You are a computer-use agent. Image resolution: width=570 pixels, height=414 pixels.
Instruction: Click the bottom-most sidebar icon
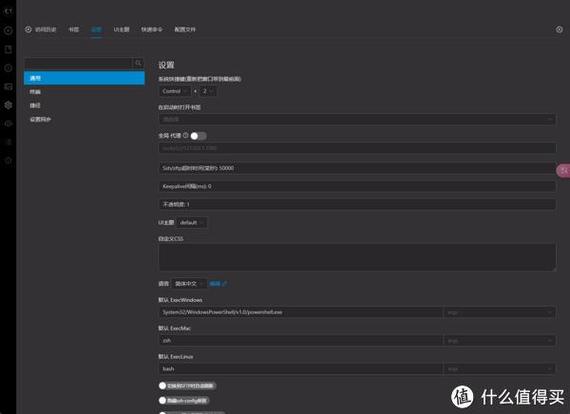[8, 160]
